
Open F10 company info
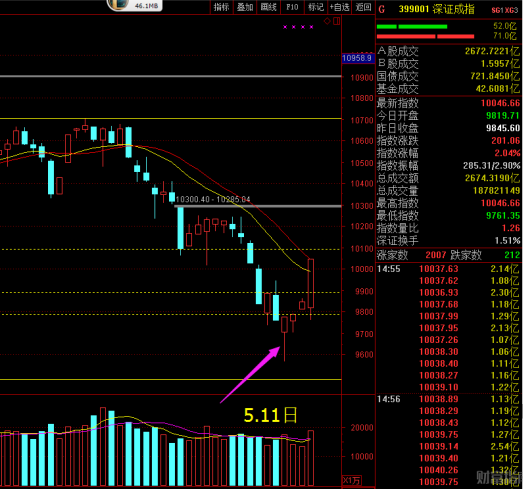(x=292, y=7)
